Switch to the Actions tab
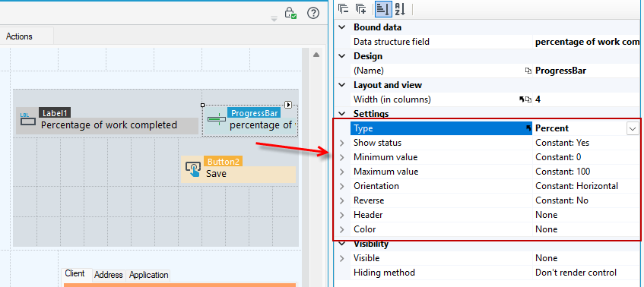Screen dimensions: 644x287 point(19,36)
